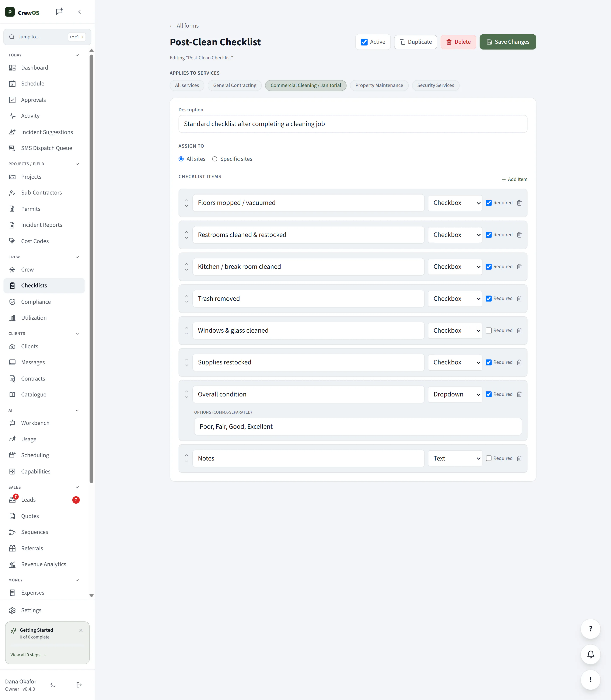Viewport: 611px width, 700px height.
Task: Go to Incident Suggestions
Action: coord(44,132)
